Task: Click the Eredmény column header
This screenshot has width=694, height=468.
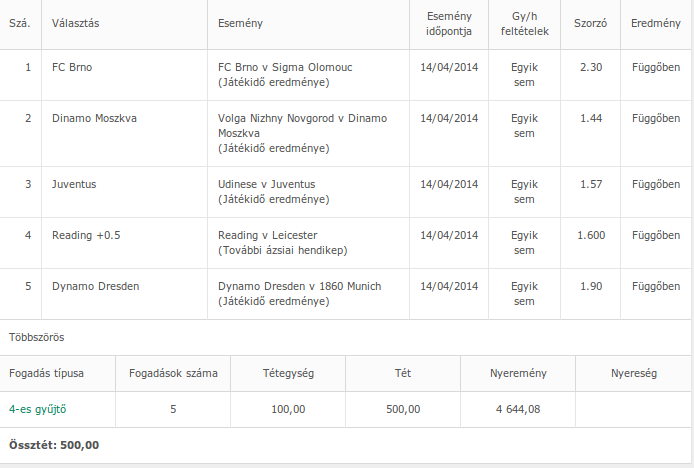Action: point(656,22)
